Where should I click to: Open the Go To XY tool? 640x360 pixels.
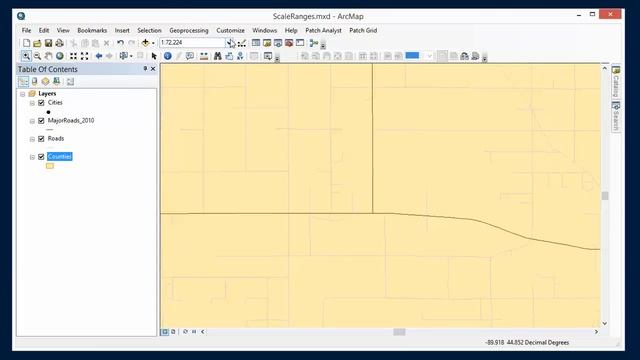coord(240,56)
